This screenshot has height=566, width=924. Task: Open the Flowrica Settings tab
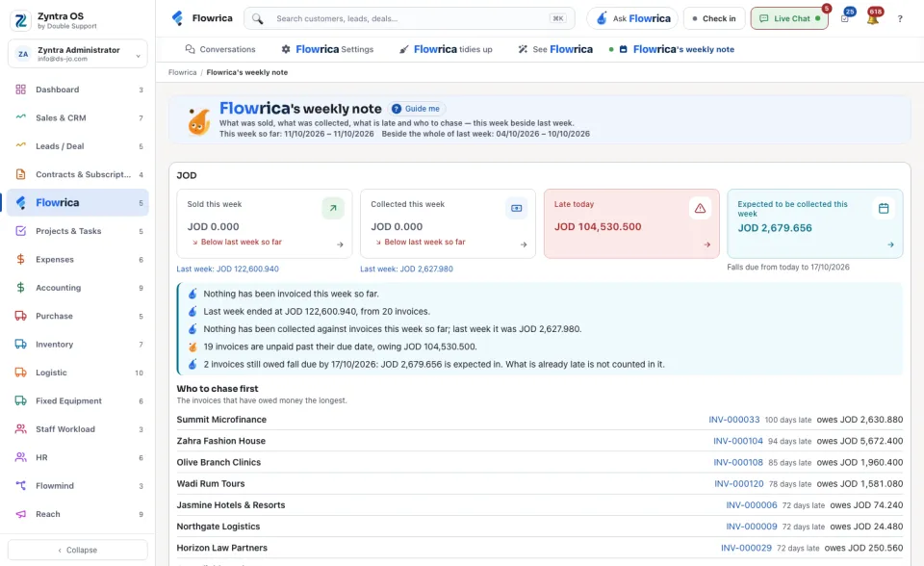pyautogui.click(x=327, y=49)
